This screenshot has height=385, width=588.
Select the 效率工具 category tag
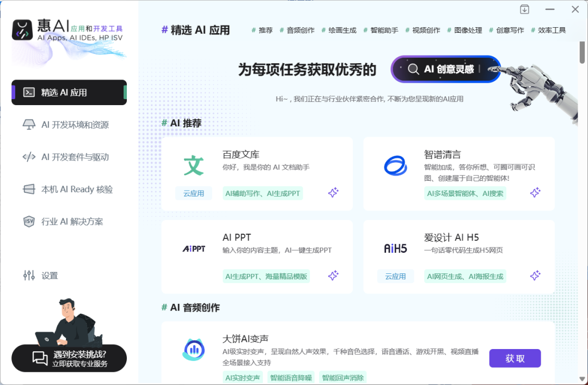552,30
